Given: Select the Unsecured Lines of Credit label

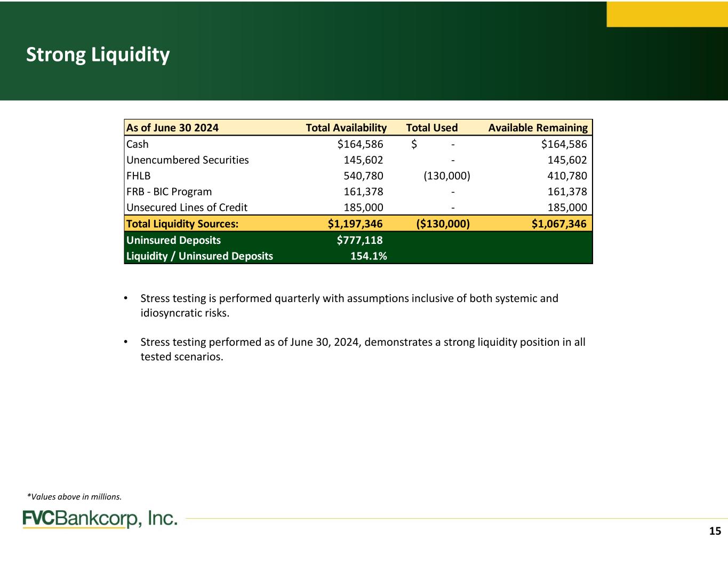Looking at the screenshot, I should [x=187, y=208].
